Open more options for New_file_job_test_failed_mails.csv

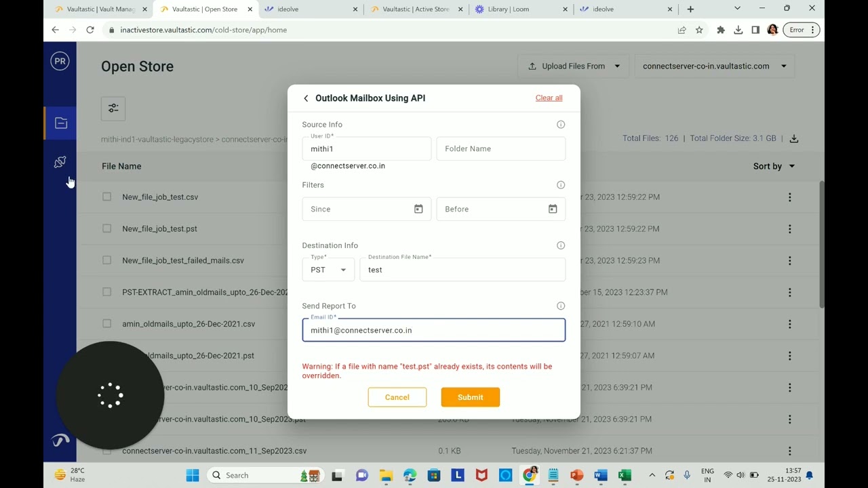789,261
